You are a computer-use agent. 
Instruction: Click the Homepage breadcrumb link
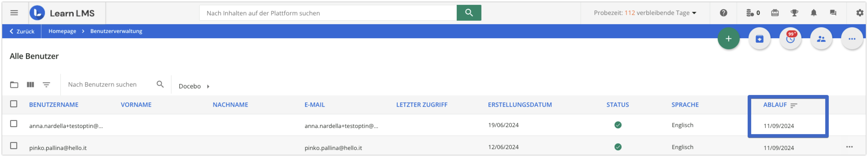click(62, 31)
